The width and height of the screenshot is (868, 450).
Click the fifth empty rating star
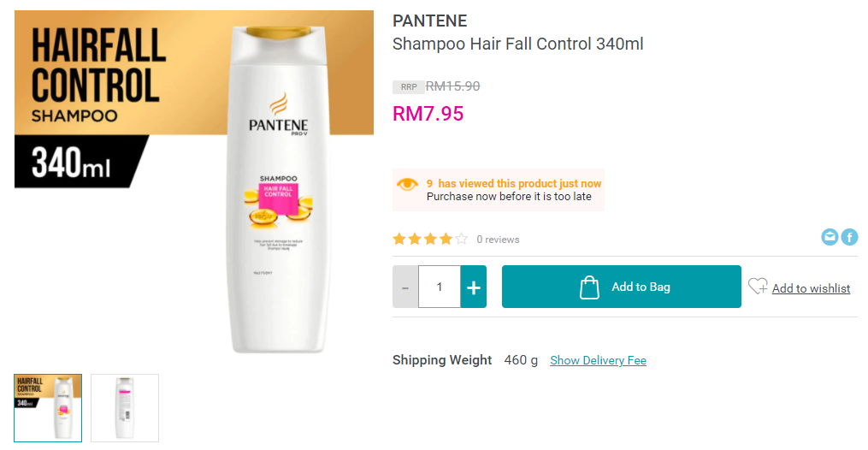462,239
